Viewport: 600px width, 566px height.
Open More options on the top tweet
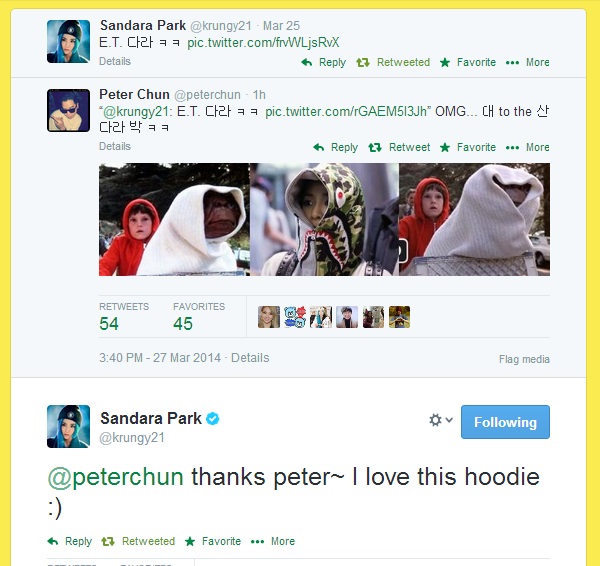(527, 62)
